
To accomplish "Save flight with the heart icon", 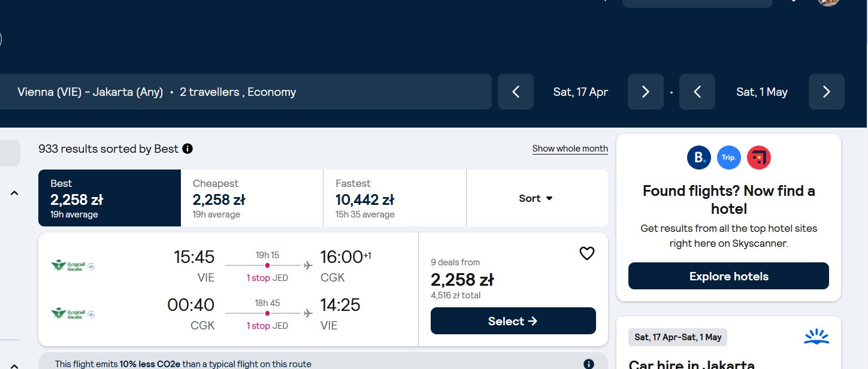I will [587, 253].
